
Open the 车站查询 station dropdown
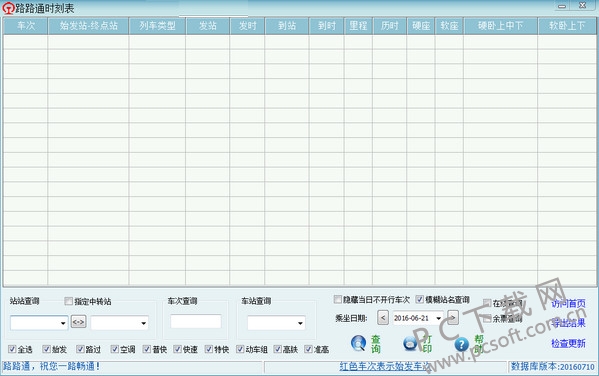point(301,323)
